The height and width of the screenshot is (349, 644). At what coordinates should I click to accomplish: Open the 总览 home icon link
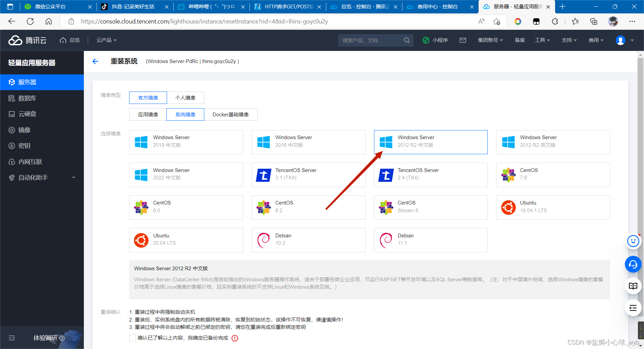pos(69,40)
